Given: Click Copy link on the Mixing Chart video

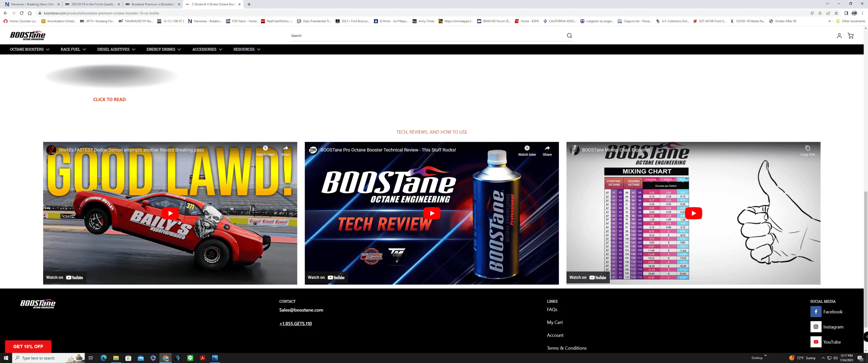Looking at the screenshot, I should click(x=807, y=151).
